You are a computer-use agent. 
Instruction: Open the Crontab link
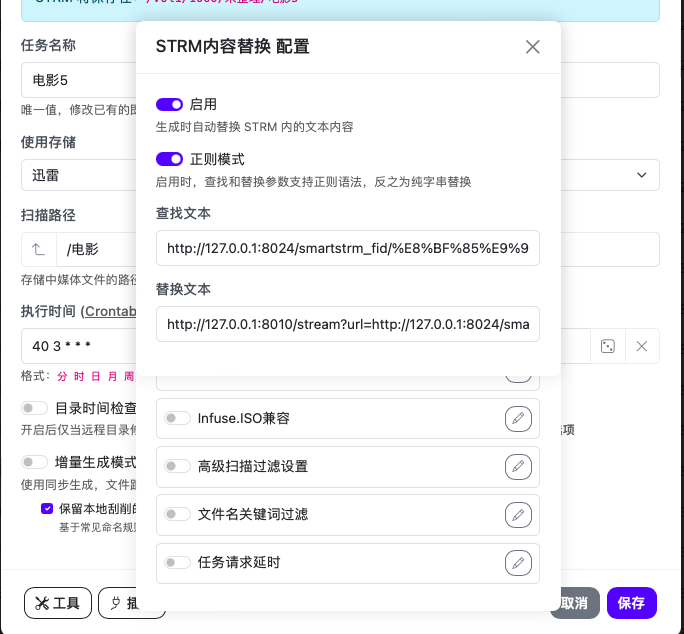pyautogui.click(x=110, y=311)
